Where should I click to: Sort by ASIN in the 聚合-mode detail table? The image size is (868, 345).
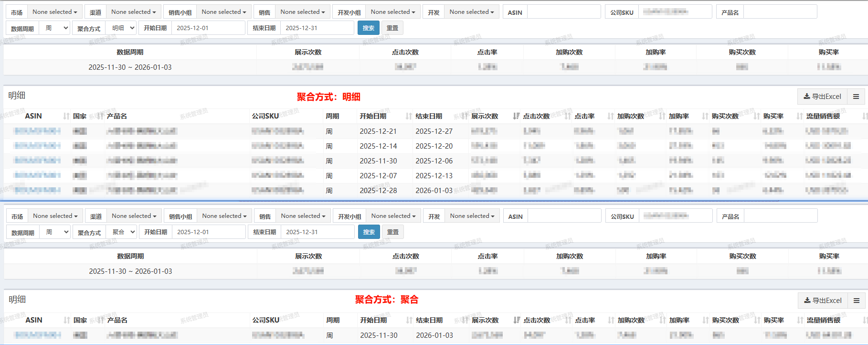point(67,320)
